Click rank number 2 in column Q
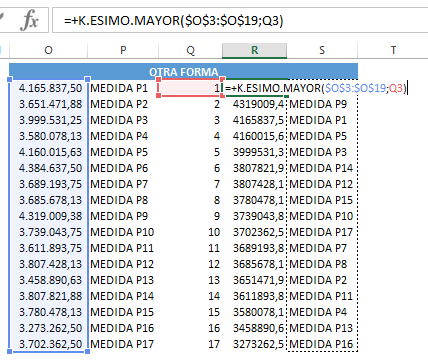This screenshot has height=361, width=428. (x=217, y=104)
